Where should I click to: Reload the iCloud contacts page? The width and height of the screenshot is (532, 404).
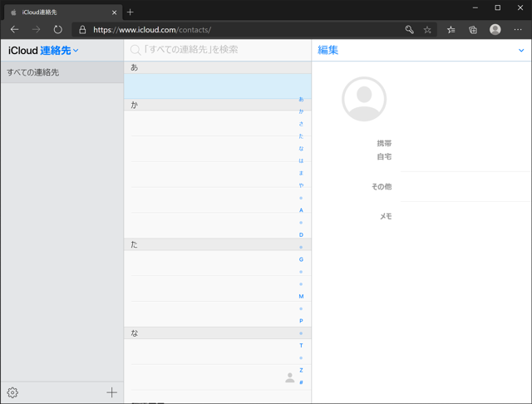click(x=58, y=30)
